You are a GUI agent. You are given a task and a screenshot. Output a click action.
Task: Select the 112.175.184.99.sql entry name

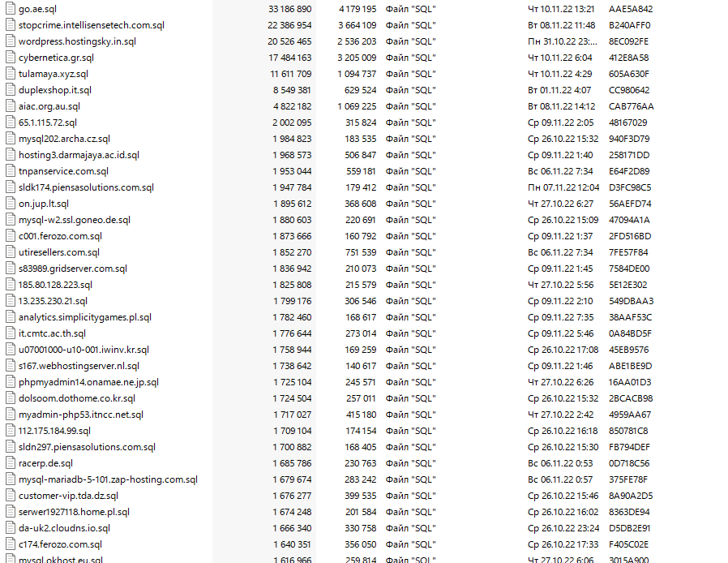[55, 431]
